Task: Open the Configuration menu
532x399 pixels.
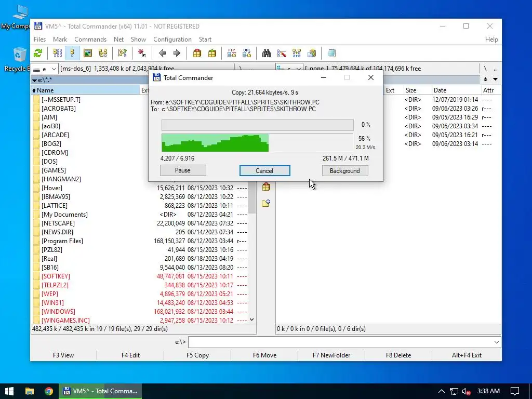Action: (x=172, y=39)
